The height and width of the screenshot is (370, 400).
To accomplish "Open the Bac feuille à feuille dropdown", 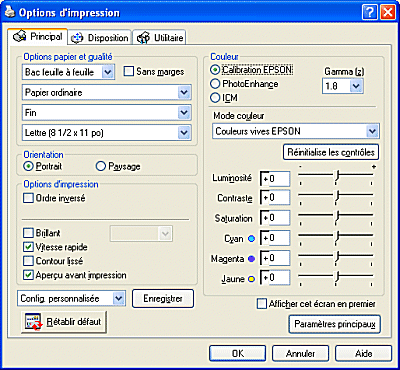I will click(x=68, y=72).
